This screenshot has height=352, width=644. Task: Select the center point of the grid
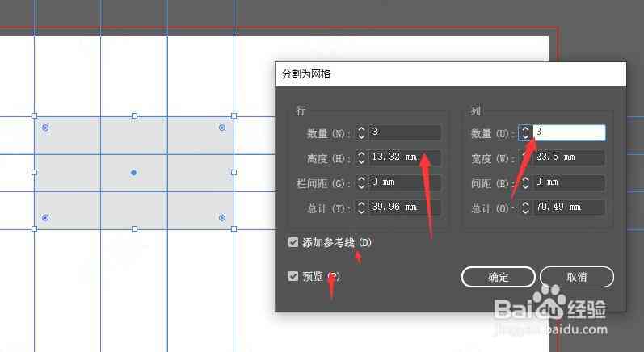pos(133,173)
